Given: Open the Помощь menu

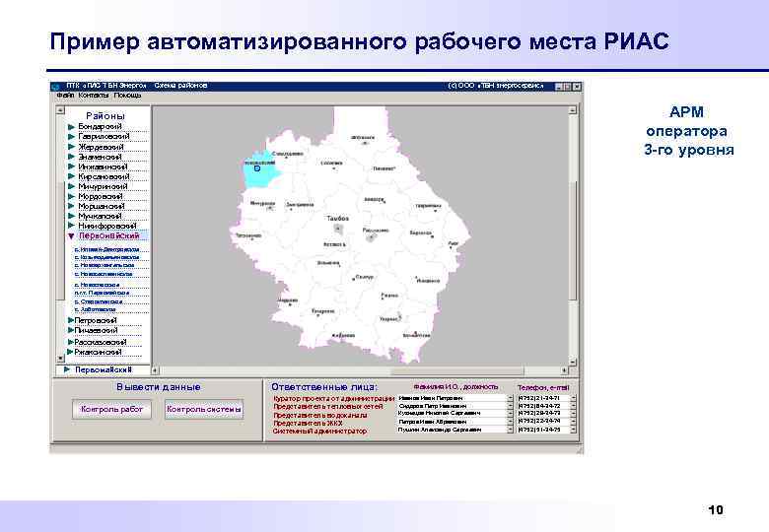Looking at the screenshot, I should point(127,95).
